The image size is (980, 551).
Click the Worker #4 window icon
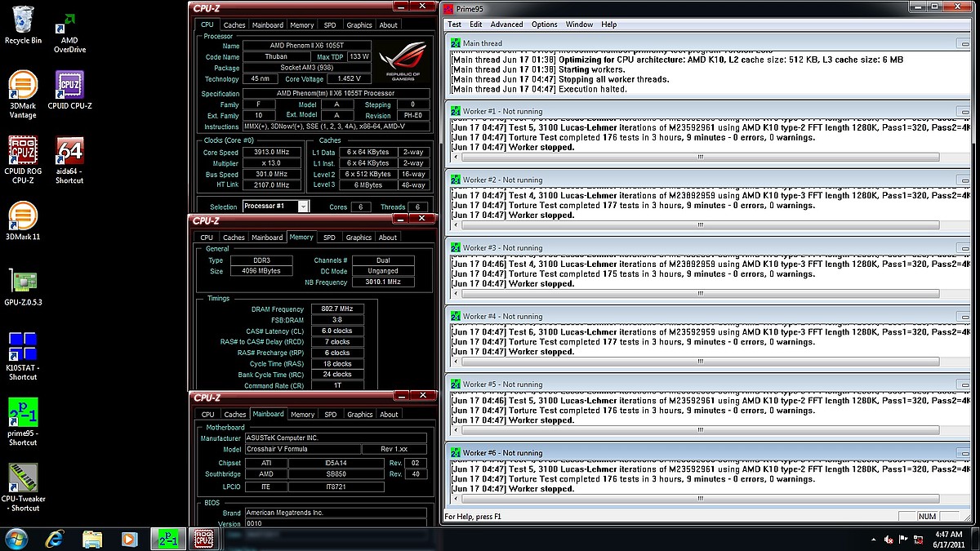tap(455, 316)
